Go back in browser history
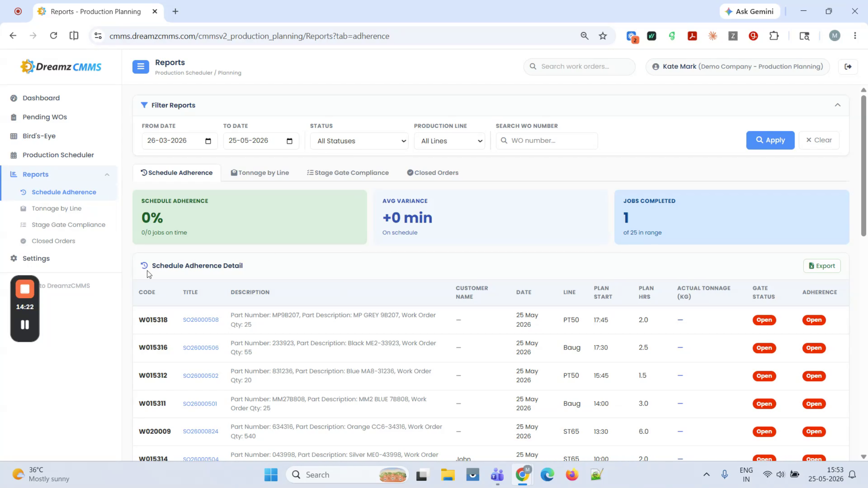The height and width of the screenshot is (488, 868). tap(13, 36)
